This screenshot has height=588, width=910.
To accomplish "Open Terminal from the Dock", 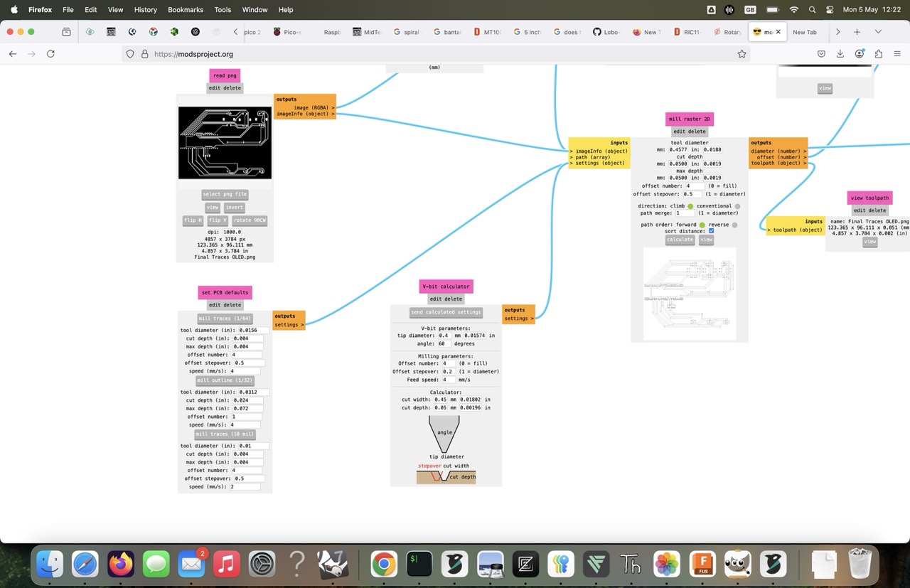I will [x=419, y=565].
